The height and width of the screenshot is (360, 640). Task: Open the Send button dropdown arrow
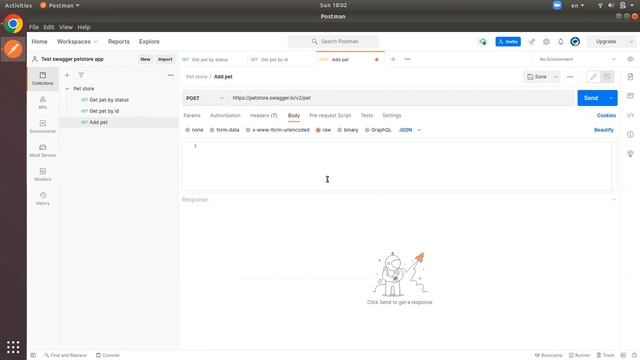[611, 98]
